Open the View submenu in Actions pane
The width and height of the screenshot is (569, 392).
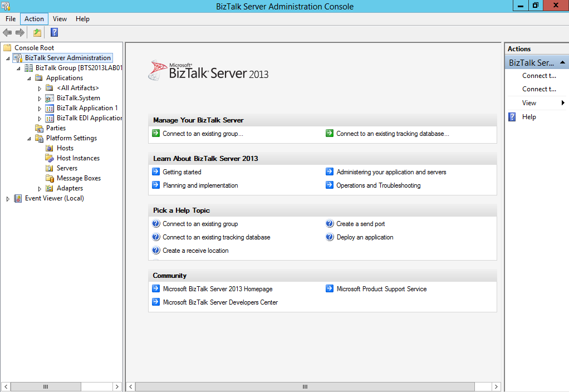(562, 103)
